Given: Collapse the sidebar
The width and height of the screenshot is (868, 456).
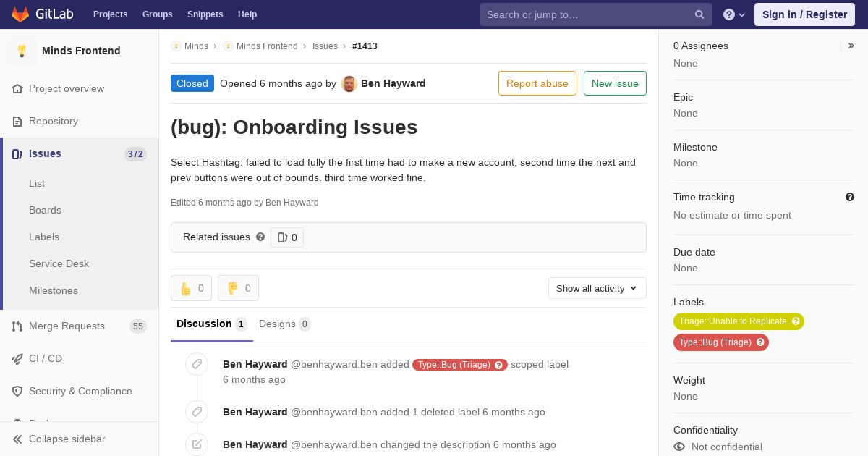Looking at the screenshot, I should coord(80,439).
